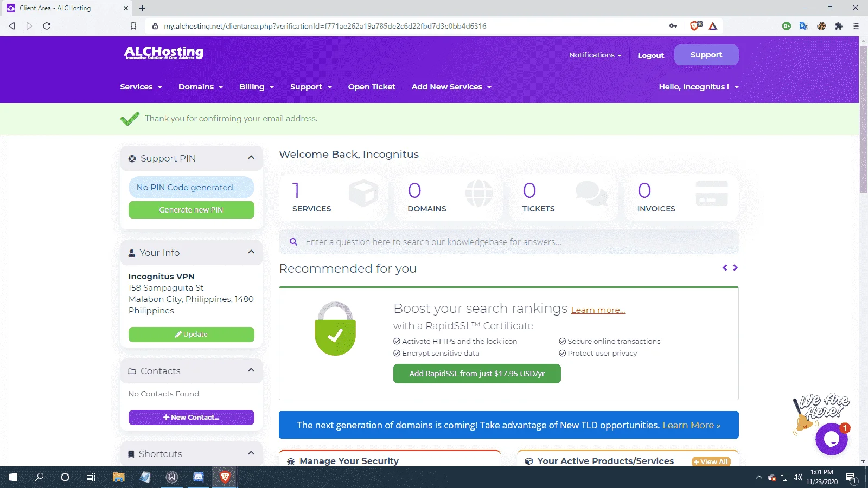Collapse the Contacts panel
868x488 pixels.
(x=251, y=370)
